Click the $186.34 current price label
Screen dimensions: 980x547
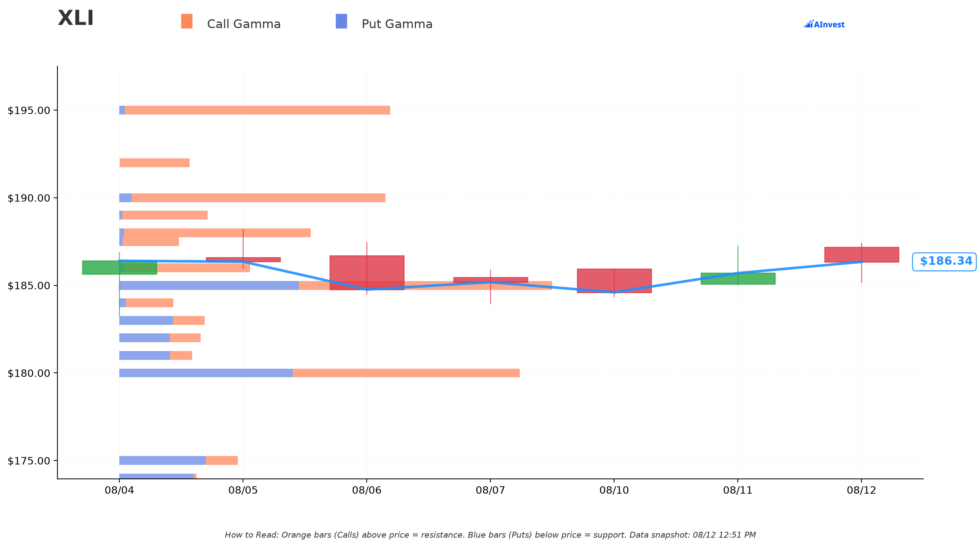point(944,262)
